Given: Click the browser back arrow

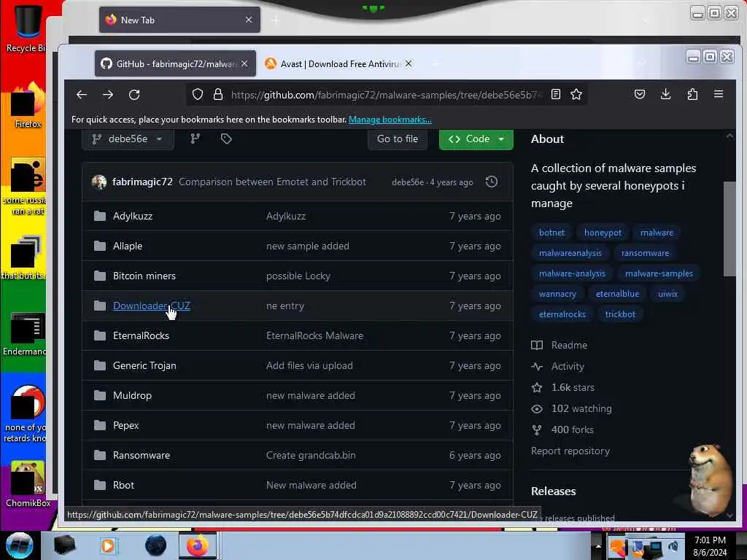Looking at the screenshot, I should pyautogui.click(x=82, y=94).
